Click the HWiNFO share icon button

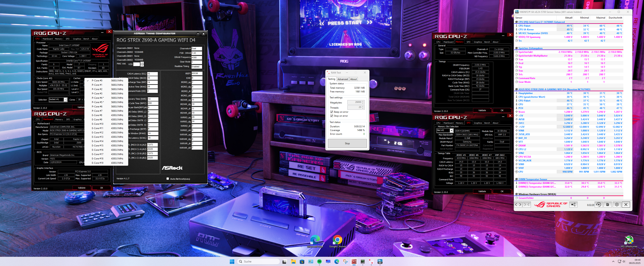(x=573, y=204)
